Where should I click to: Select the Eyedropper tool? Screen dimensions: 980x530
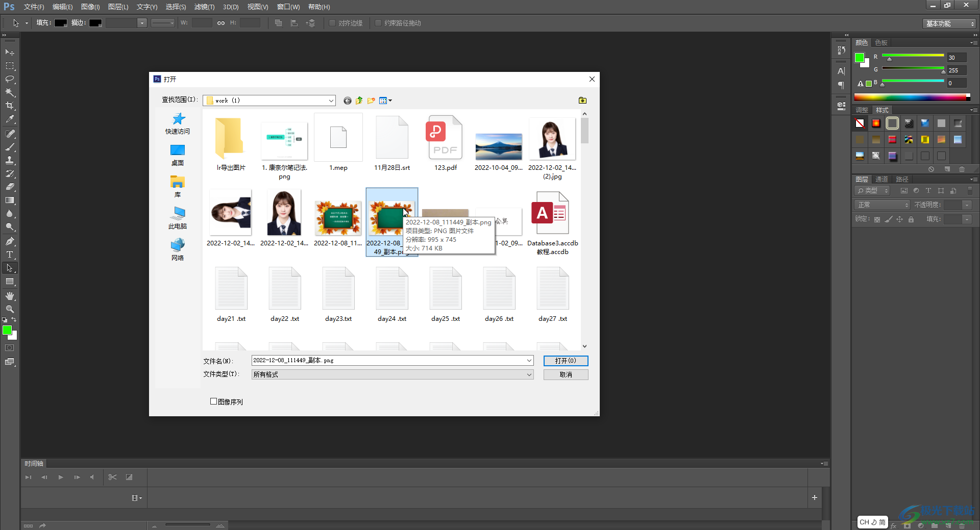(10, 119)
